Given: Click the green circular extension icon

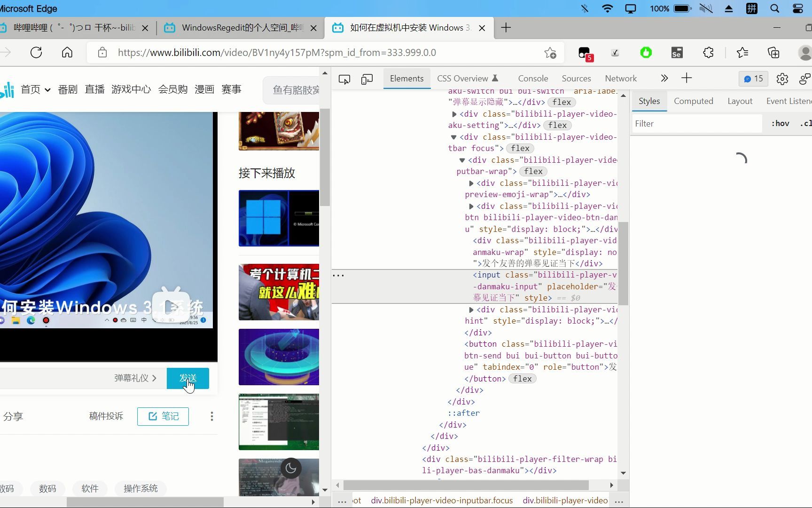Looking at the screenshot, I should (x=646, y=53).
